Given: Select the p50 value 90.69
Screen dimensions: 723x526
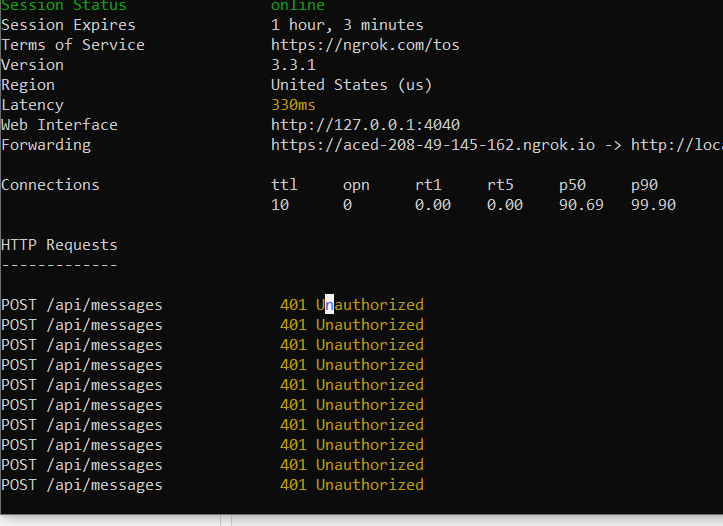Looking at the screenshot, I should pos(581,205).
